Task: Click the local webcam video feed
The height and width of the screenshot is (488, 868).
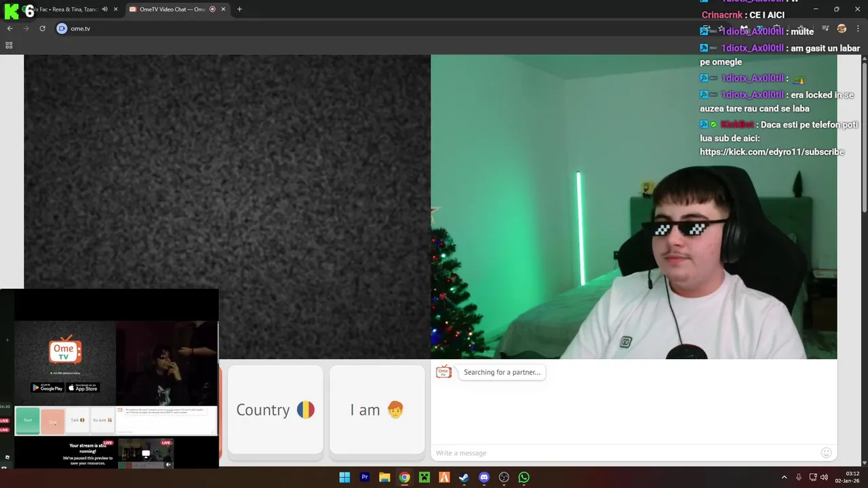Action: (634, 207)
